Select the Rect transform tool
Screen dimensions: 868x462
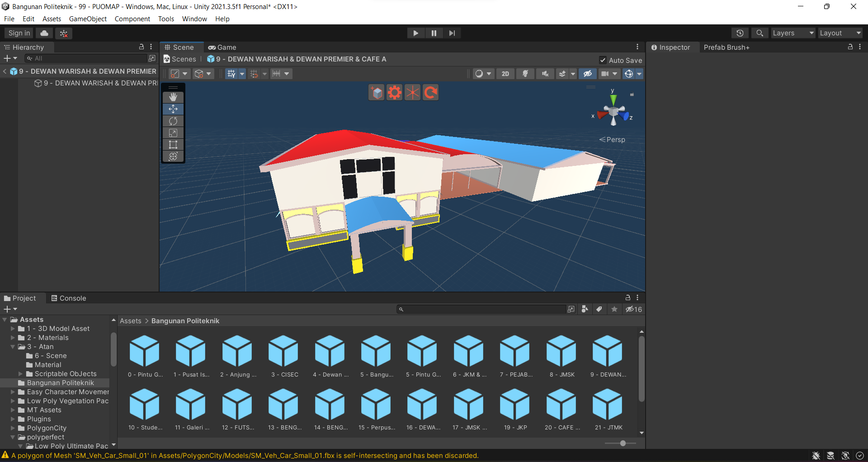tap(173, 145)
